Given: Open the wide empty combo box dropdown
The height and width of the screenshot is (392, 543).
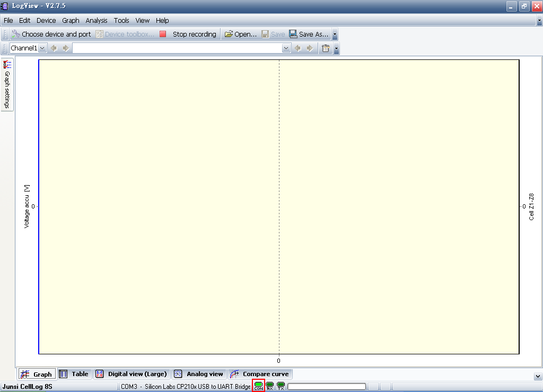Looking at the screenshot, I should pos(286,48).
